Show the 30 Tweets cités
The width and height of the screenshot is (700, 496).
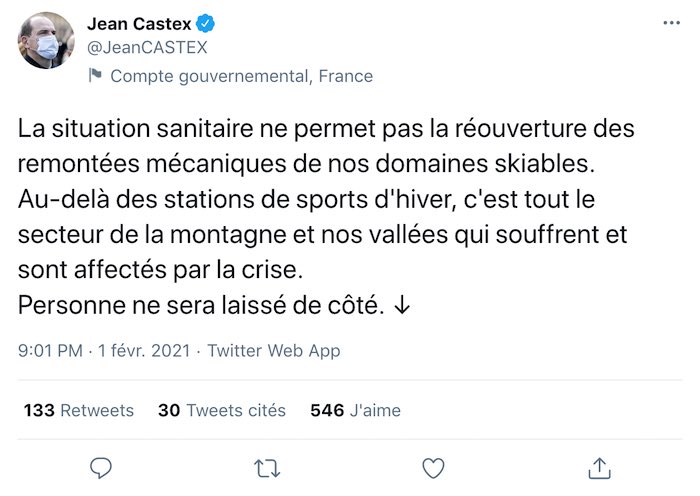coord(222,411)
